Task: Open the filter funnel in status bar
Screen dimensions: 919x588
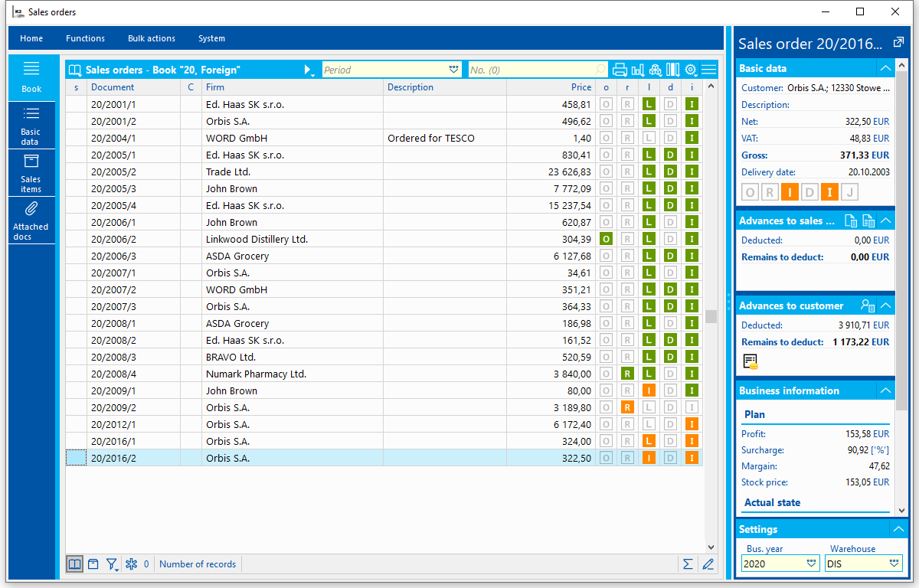Action: click(x=112, y=564)
